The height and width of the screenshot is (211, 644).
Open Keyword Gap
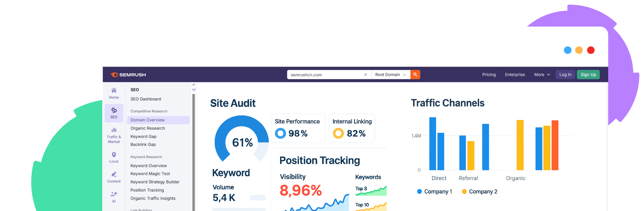pyautogui.click(x=143, y=136)
